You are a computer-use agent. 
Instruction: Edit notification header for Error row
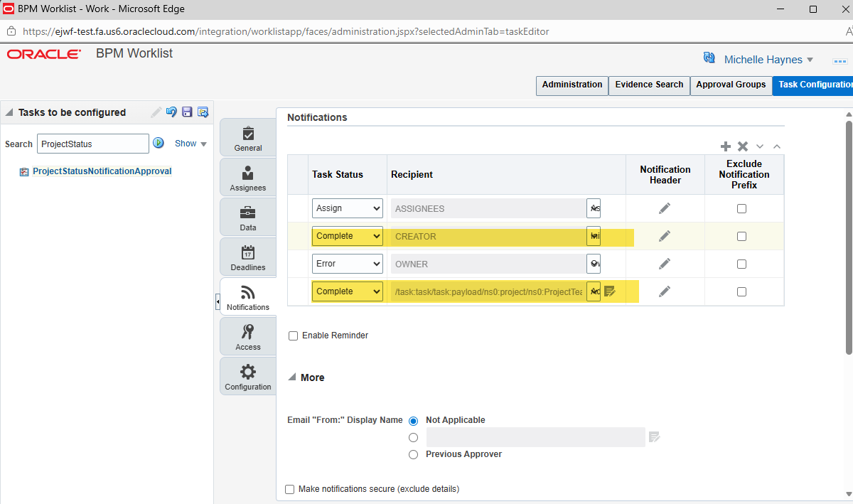coord(665,264)
